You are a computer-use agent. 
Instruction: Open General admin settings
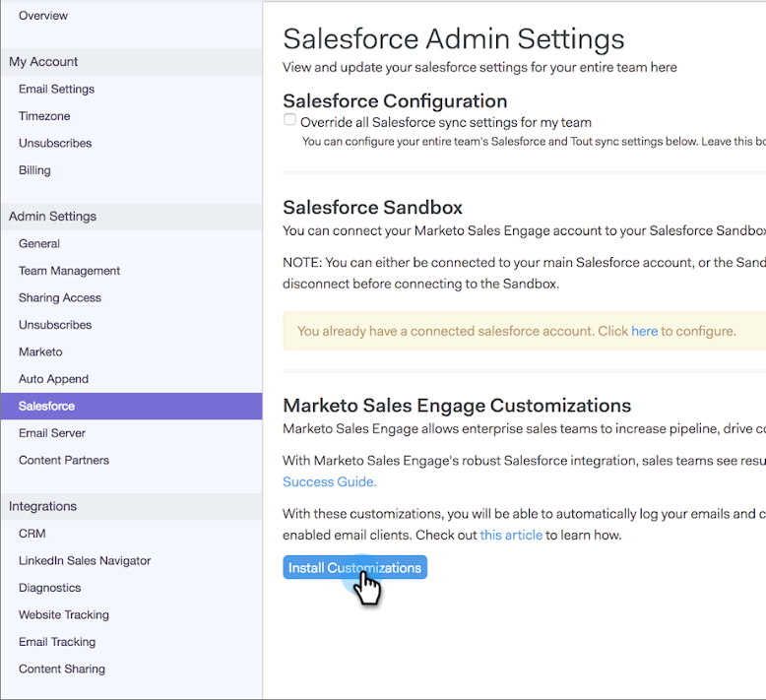coord(39,243)
